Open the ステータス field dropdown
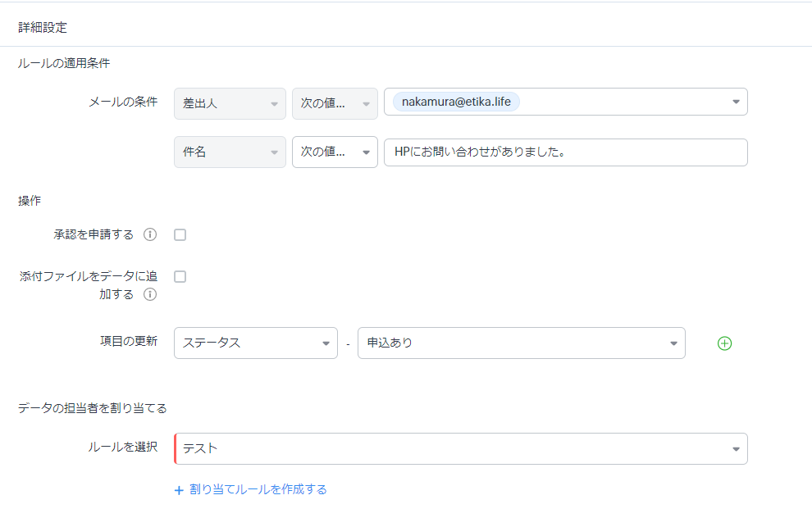 [x=256, y=343]
